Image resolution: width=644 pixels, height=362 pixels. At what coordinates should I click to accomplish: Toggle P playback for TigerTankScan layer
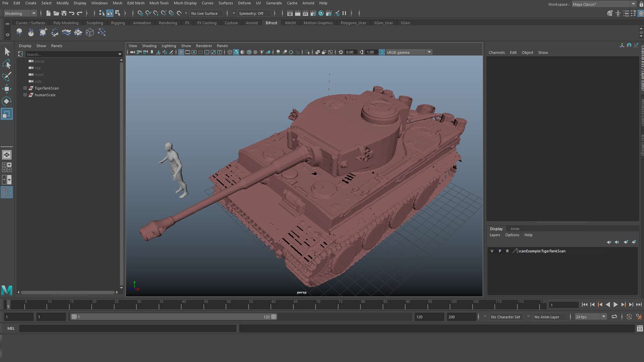500,251
